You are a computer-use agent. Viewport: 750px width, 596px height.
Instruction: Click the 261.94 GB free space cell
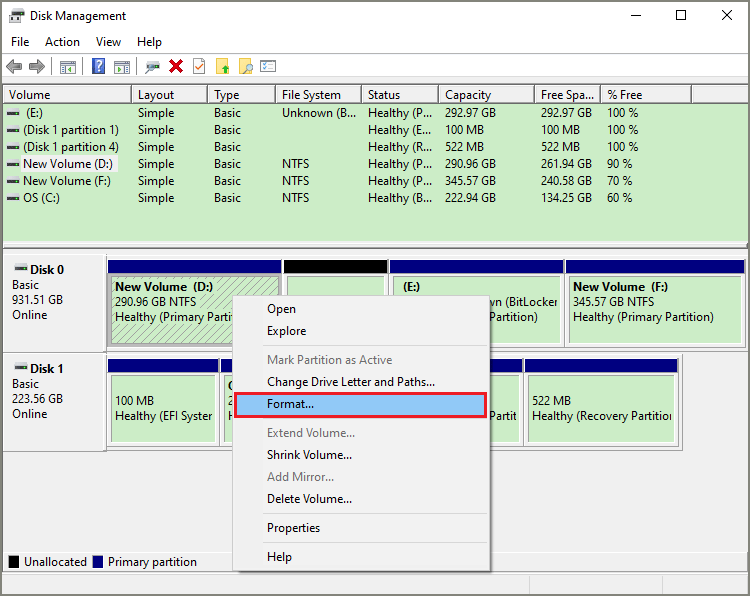pyautogui.click(x=566, y=164)
